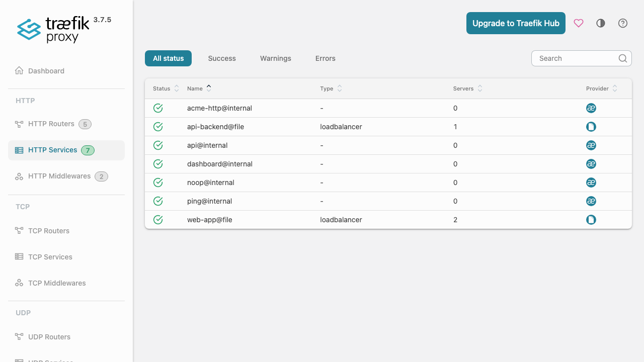Click the TCP Services icon
Viewport: 644px width, 362px height.
[19, 256]
